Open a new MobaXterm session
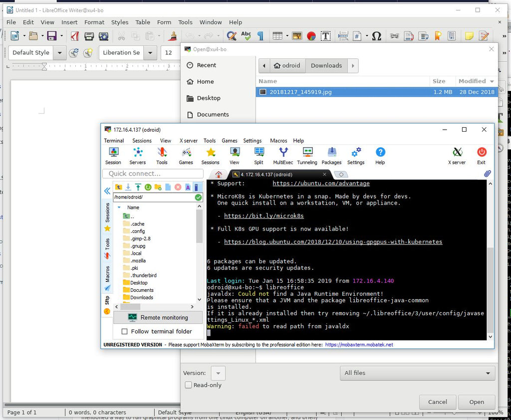Image resolution: width=511 pixels, height=420 pixels. click(x=113, y=155)
